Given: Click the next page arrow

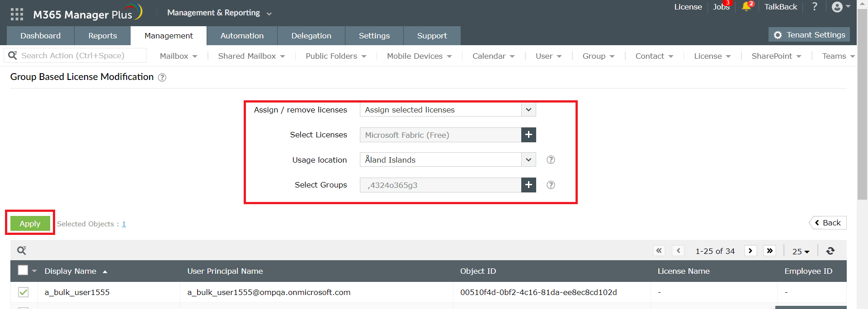Looking at the screenshot, I should coord(750,251).
